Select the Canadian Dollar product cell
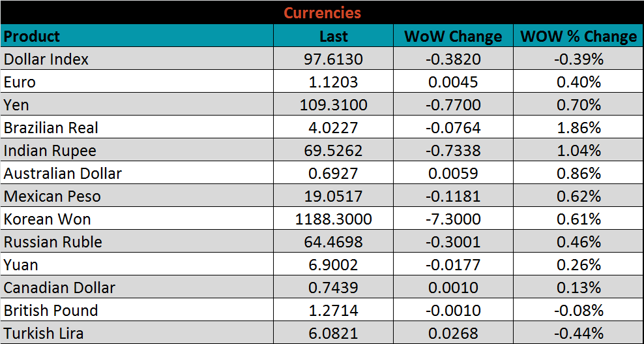The height and width of the screenshot is (344, 644). click(59, 288)
